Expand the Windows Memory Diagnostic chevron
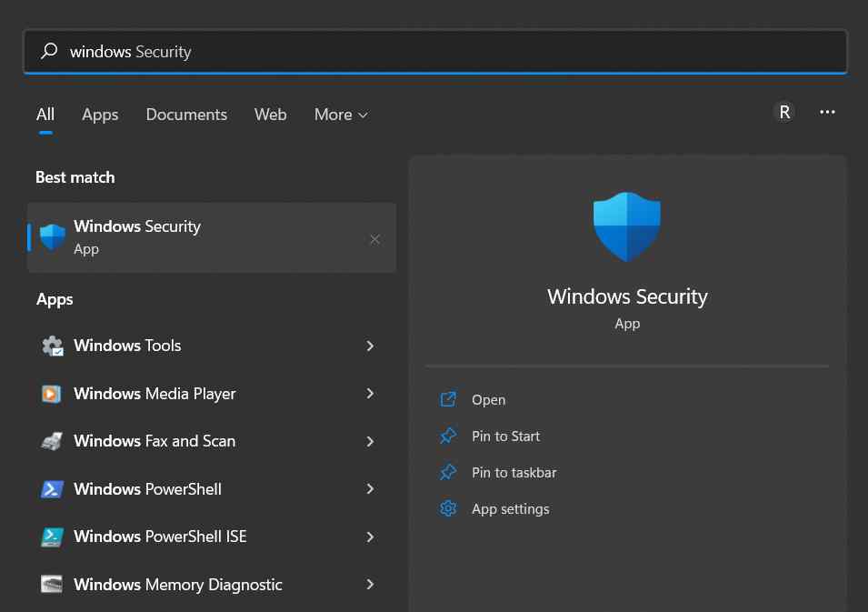The image size is (868, 612). (370, 585)
